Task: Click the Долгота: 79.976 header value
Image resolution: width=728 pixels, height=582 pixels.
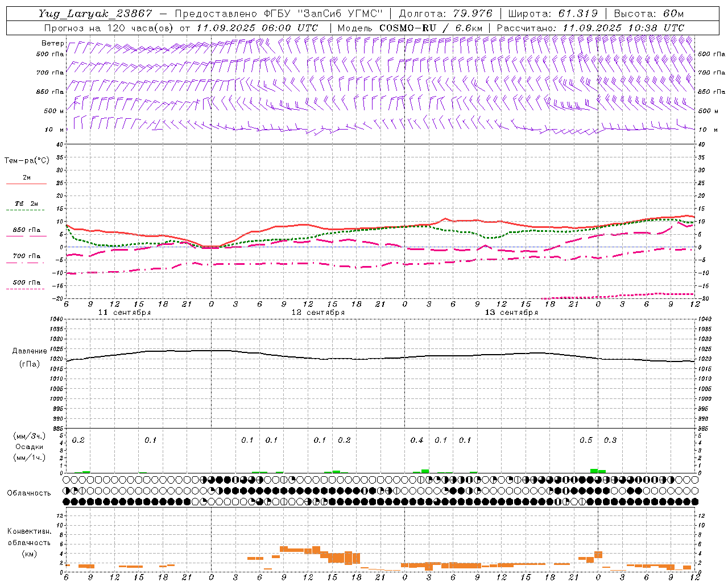Action: coord(446,14)
